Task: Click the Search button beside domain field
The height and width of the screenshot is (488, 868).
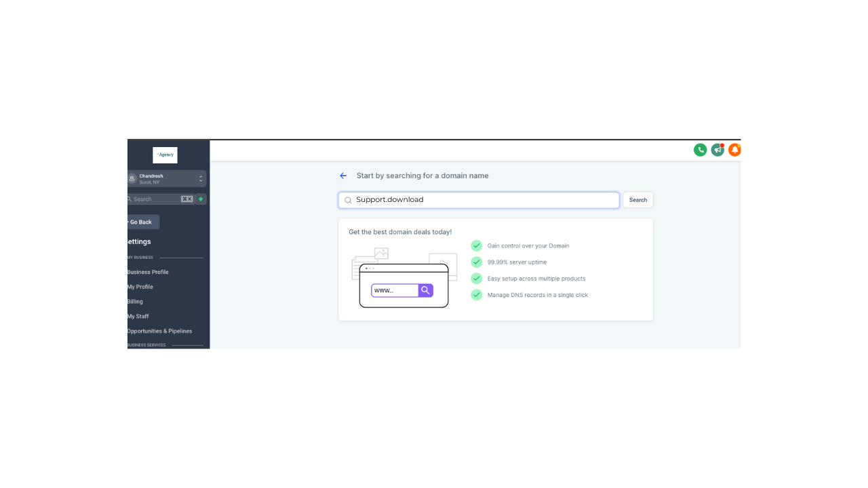Action: pos(638,200)
